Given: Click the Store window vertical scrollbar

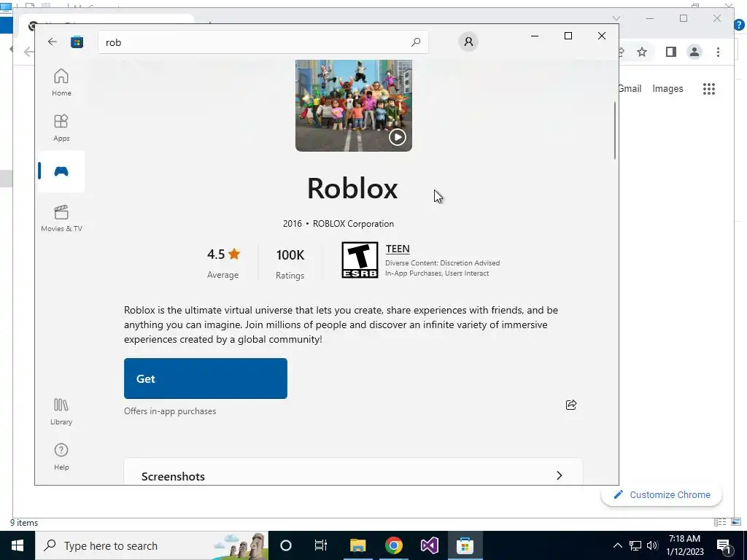Looking at the screenshot, I should 614,131.
